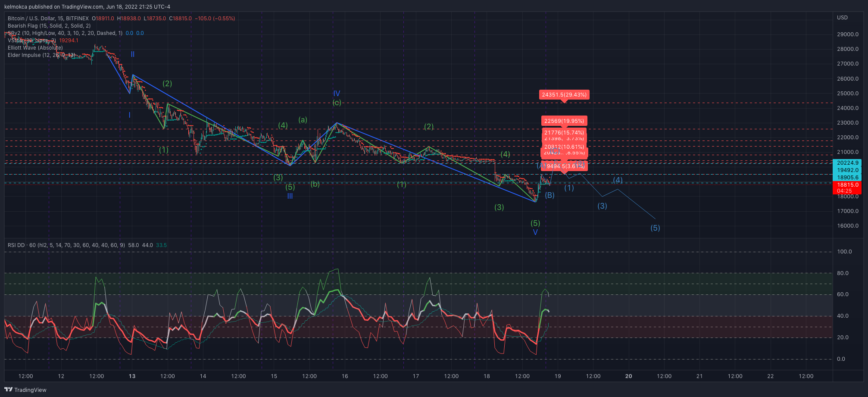Select the blue III wave label
Image resolution: width=868 pixels, height=397 pixels.
pos(290,196)
